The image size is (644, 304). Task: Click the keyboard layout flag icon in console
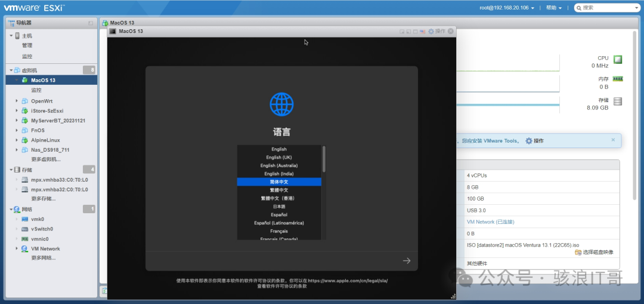coord(422,31)
